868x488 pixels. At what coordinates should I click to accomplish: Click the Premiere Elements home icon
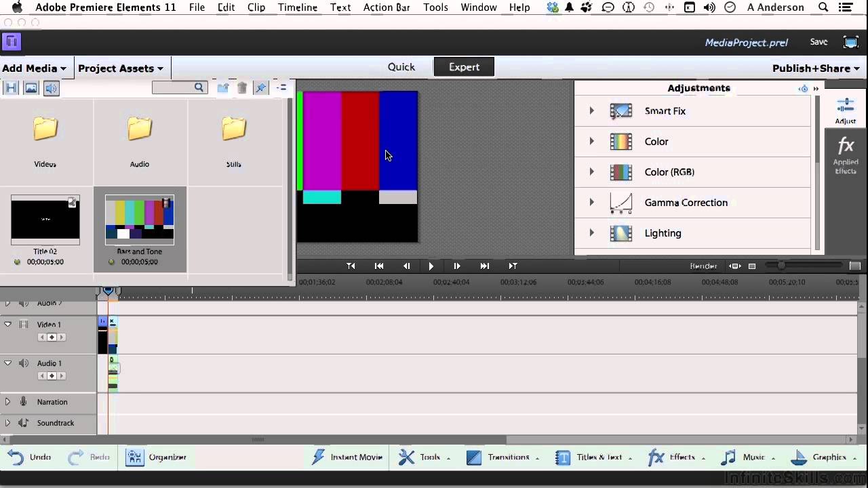click(12, 42)
